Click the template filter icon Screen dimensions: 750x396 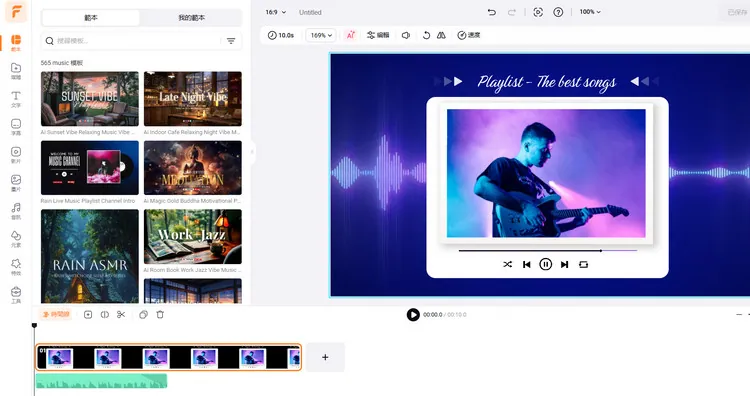click(231, 41)
